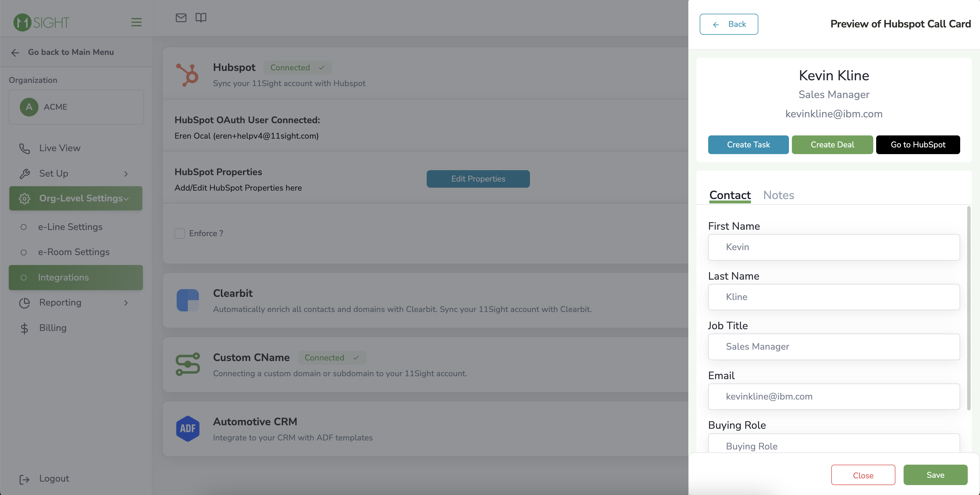Screen dimensions: 980x495
Task: Click the Org-Level Settings gear icon
Action: pos(24,198)
